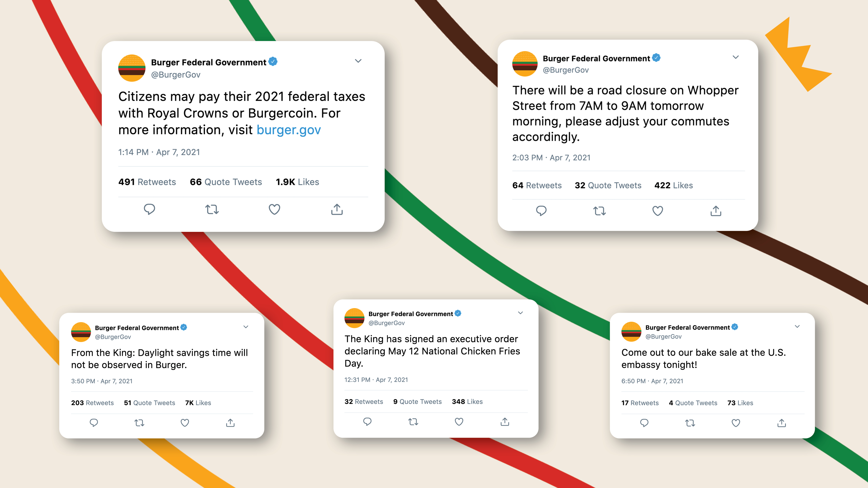
Task: Open the burger.gov link
Action: [288, 130]
